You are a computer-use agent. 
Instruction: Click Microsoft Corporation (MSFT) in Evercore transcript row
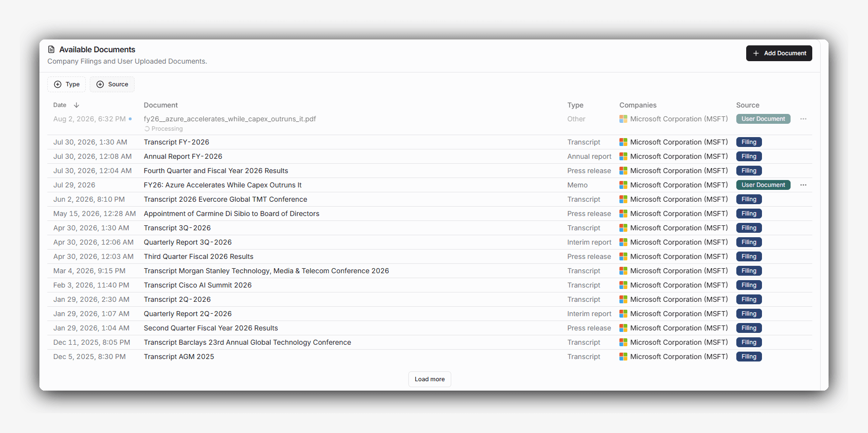pyautogui.click(x=679, y=199)
